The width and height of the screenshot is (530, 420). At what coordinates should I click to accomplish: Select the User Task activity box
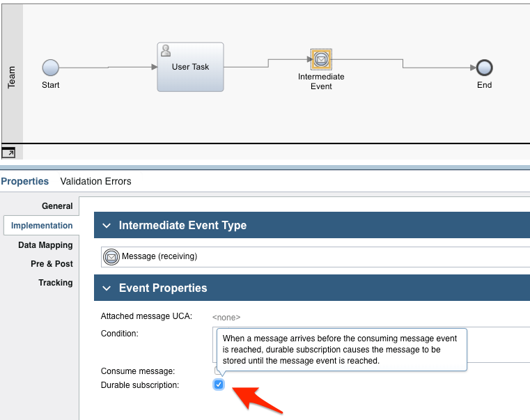pyautogui.click(x=190, y=68)
